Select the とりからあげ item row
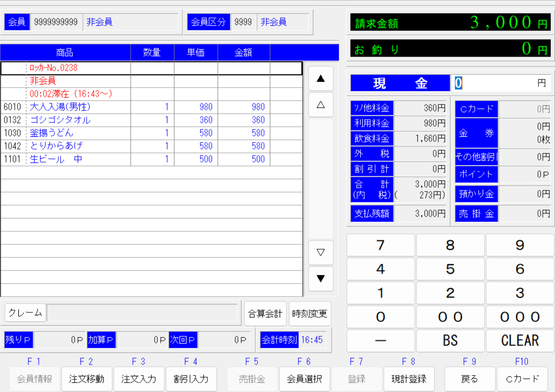The image size is (555, 392). (151, 146)
